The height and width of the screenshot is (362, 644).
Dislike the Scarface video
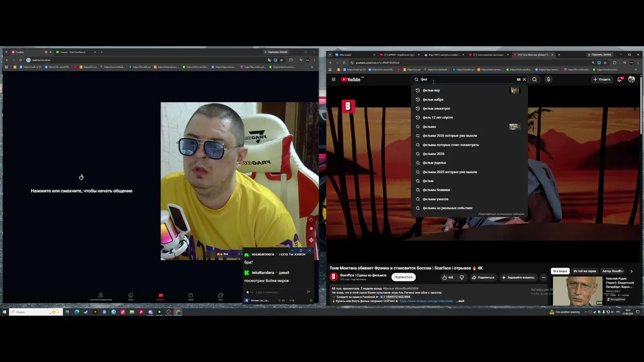coord(461,278)
